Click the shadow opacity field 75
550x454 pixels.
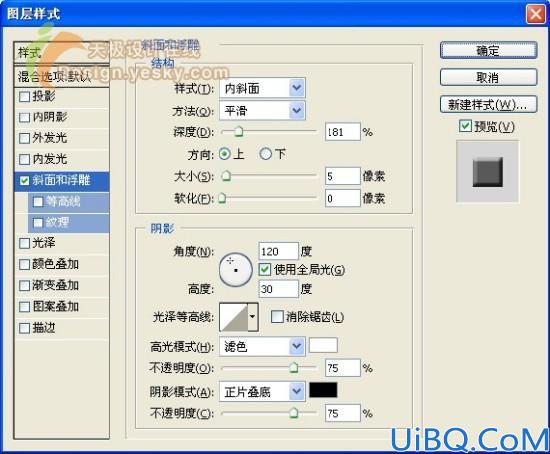click(343, 413)
